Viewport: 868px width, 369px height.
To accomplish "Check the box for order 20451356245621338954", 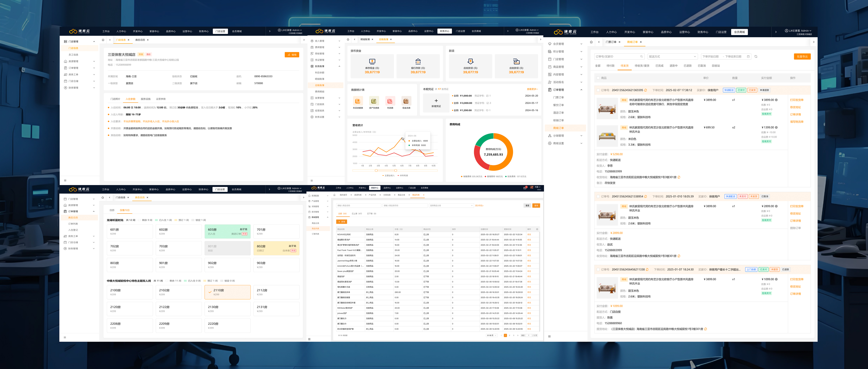I will pos(598,197).
